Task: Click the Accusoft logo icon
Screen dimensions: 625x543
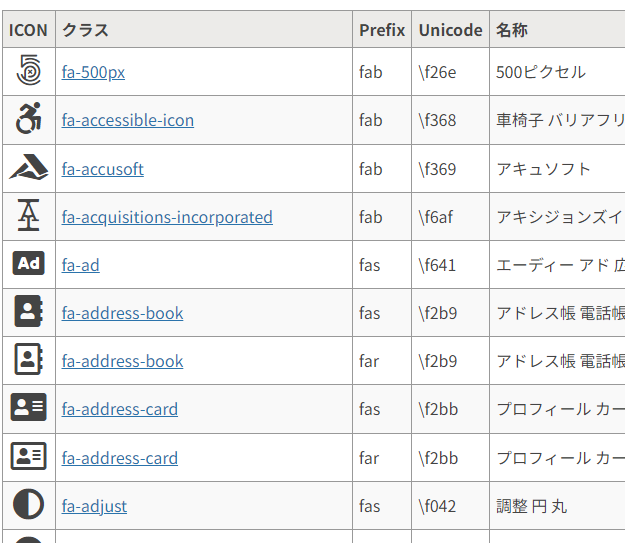Action: coord(29,167)
